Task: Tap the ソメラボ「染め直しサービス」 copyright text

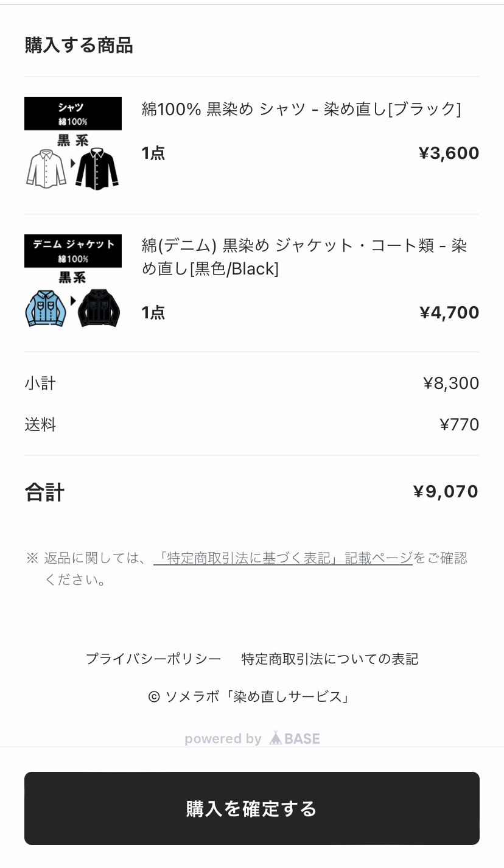Action: tap(251, 696)
